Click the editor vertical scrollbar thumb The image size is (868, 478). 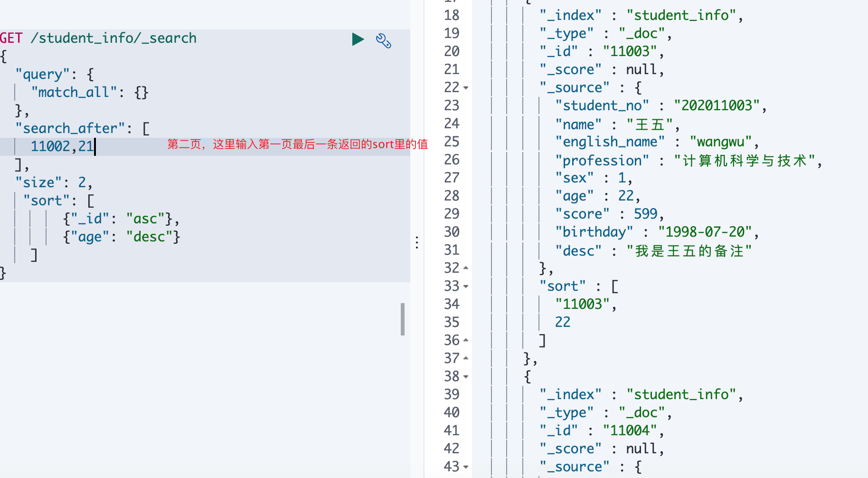[403, 319]
